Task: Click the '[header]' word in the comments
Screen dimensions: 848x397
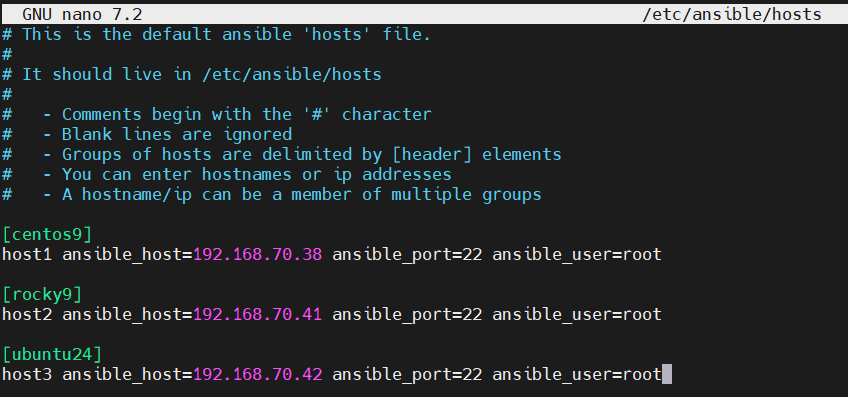Action: (432, 155)
